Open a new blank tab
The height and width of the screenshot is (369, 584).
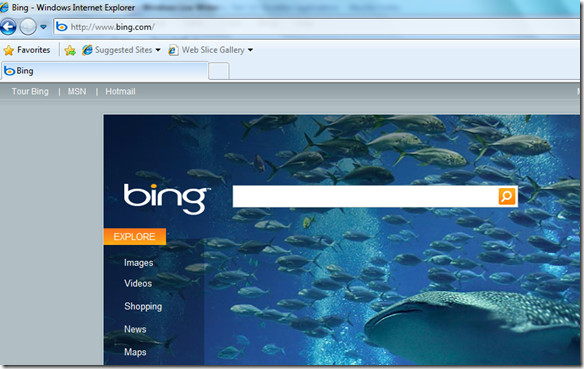point(219,71)
